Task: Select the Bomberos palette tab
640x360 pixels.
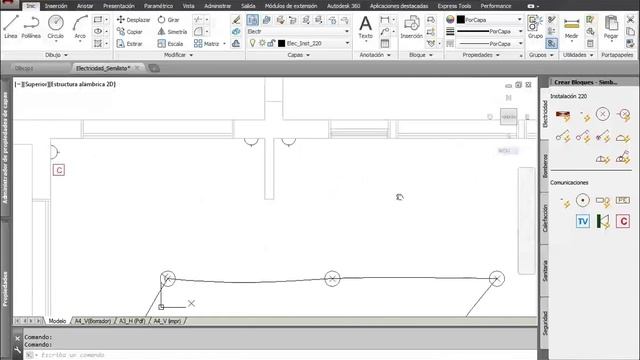Action: (544, 166)
